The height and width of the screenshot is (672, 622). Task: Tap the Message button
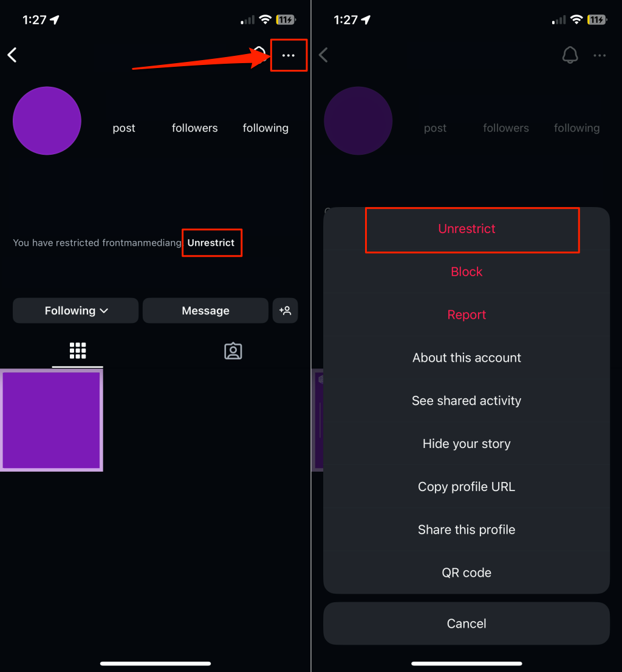click(205, 310)
